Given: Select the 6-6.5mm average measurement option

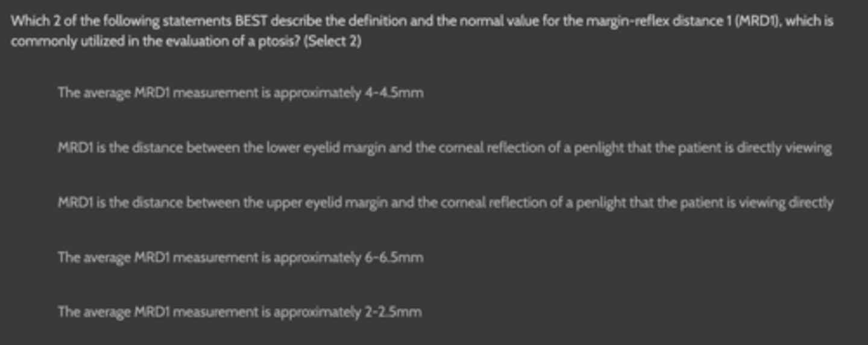Looking at the screenshot, I should click(x=240, y=257).
